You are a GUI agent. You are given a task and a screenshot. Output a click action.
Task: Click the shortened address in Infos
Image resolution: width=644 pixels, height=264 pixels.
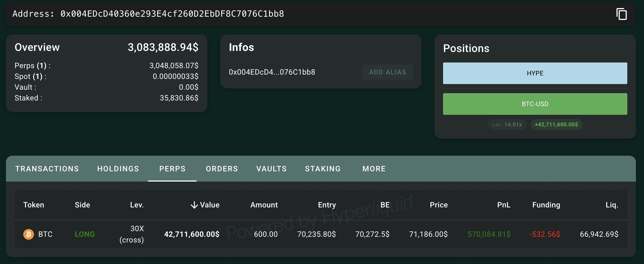[272, 72]
